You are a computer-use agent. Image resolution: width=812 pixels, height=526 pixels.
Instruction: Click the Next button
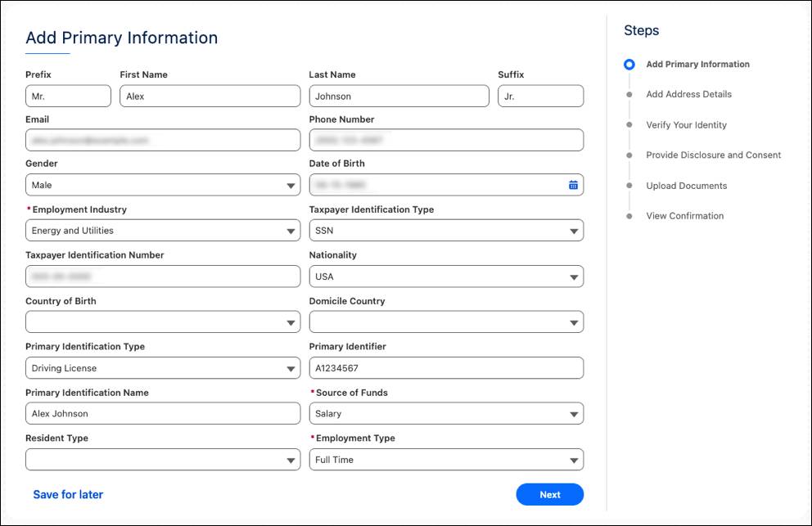coord(549,494)
